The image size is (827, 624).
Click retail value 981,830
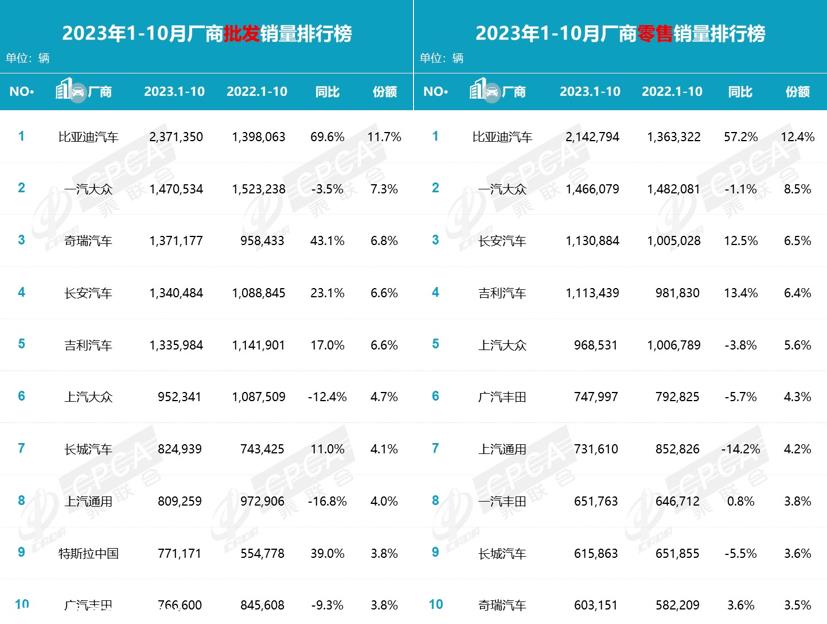(x=677, y=293)
